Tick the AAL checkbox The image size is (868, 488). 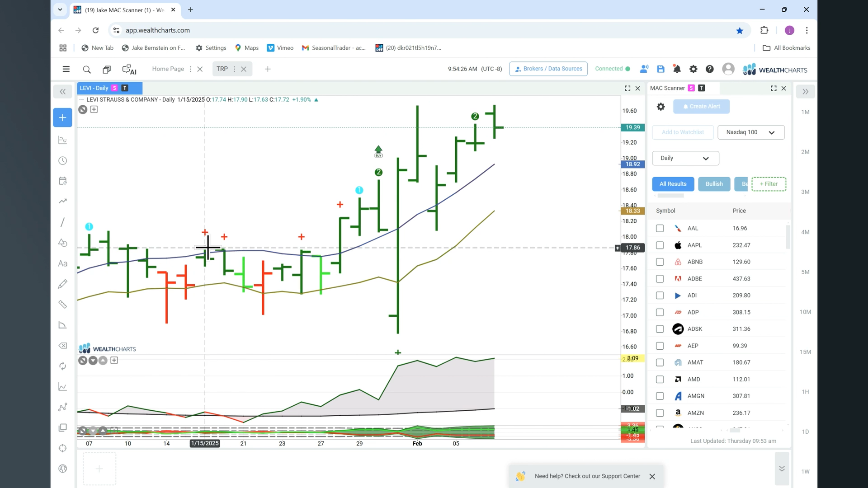[660, 229]
